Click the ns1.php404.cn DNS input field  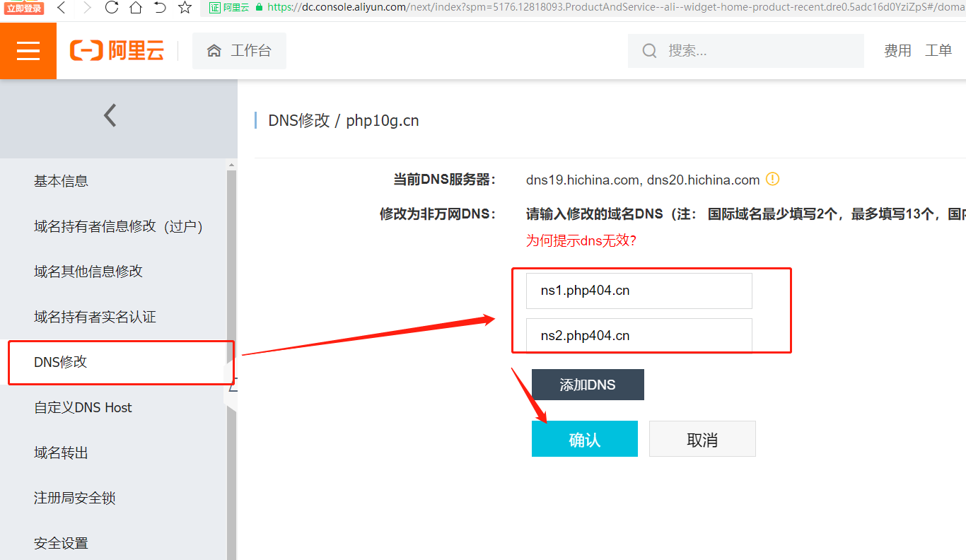(639, 291)
